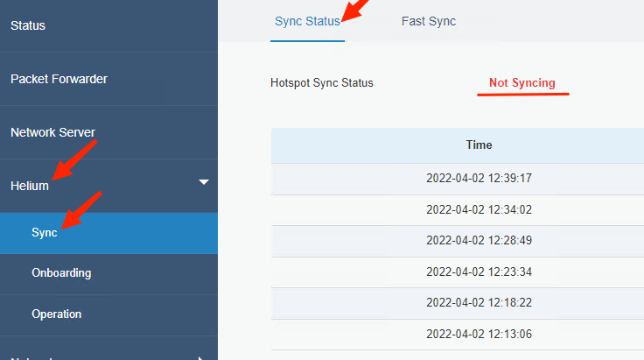Select the row 2022-04-02 12:34:02
The height and width of the screenshot is (360, 644).
[x=458, y=210]
